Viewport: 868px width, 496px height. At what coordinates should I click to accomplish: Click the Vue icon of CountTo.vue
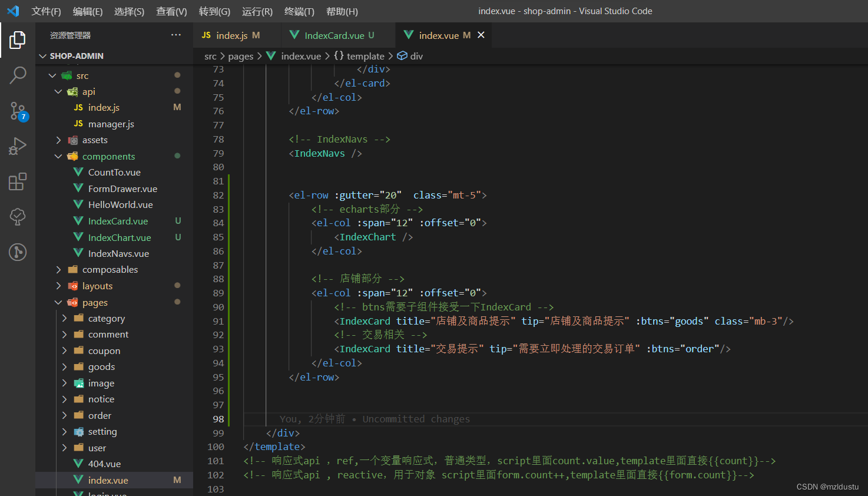click(x=78, y=172)
